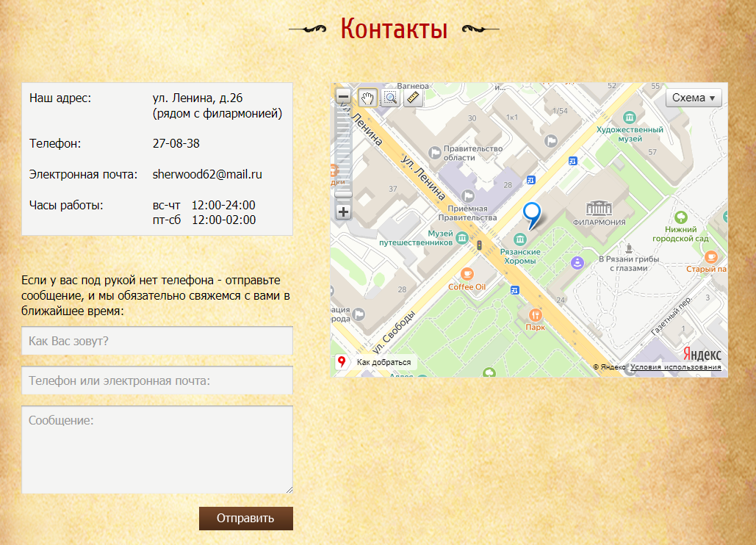The image size is (756, 545).
Task: Open the Схема map type dropdown
Action: pyautogui.click(x=694, y=98)
